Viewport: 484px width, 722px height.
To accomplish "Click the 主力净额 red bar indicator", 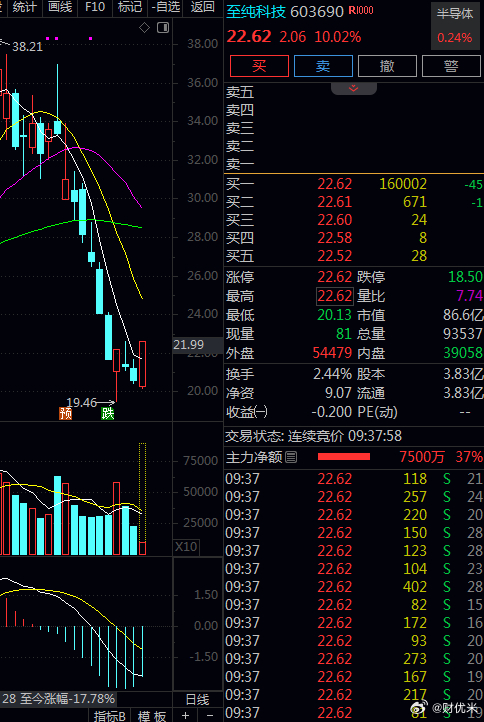I will pos(344,457).
